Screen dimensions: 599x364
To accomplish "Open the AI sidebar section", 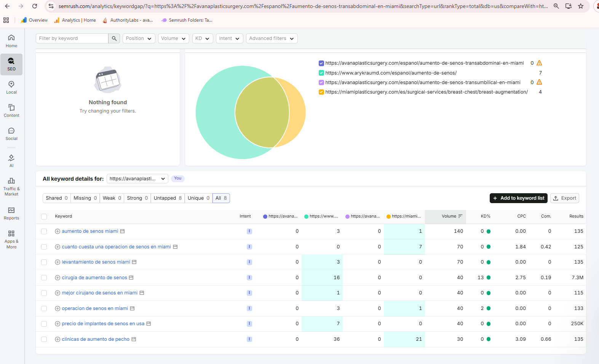I will [11, 161].
